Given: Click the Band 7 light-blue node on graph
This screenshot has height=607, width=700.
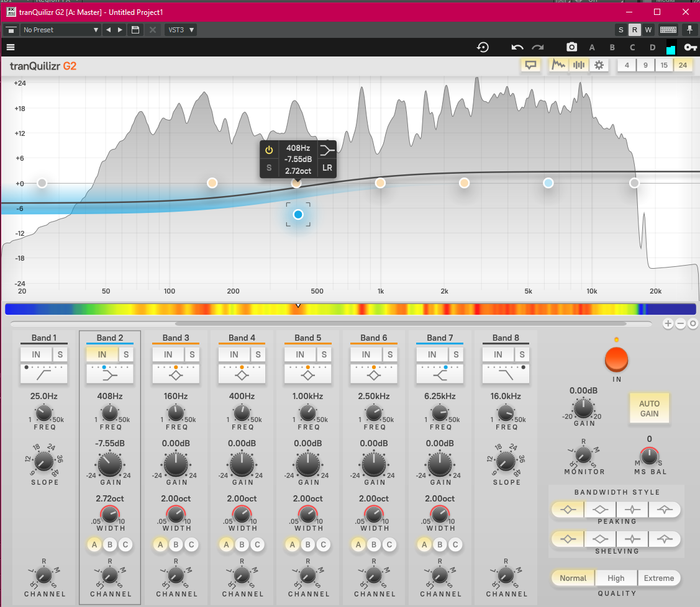Looking at the screenshot, I should click(x=548, y=183).
